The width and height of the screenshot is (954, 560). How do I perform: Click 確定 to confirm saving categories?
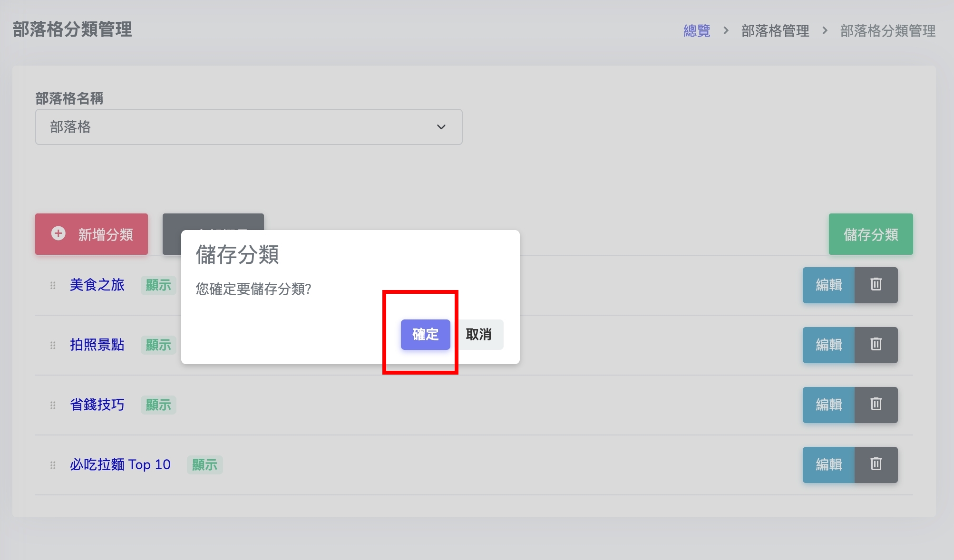(425, 334)
